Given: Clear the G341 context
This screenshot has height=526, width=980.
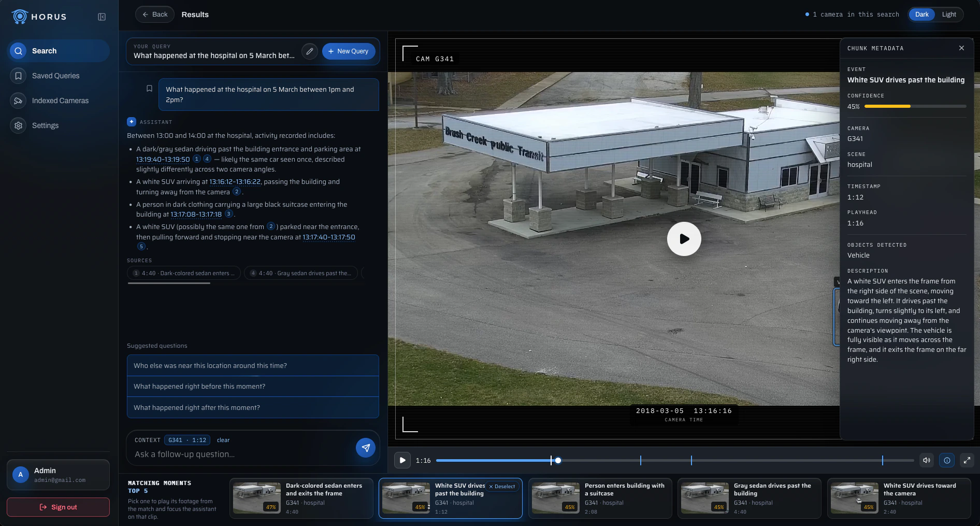Looking at the screenshot, I should tap(223, 440).
